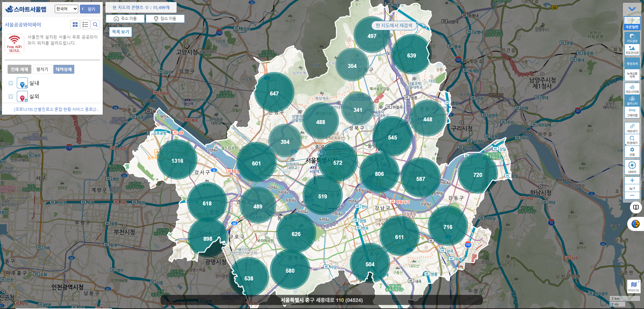Image resolution: width=644 pixels, height=309 pixels.
Task: Toggle the 클러스터 clustering option
Action: 632,101
